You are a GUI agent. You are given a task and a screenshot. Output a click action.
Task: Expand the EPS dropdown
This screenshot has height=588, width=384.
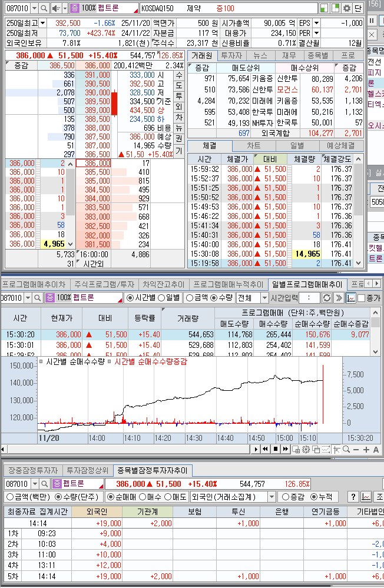click(316, 24)
